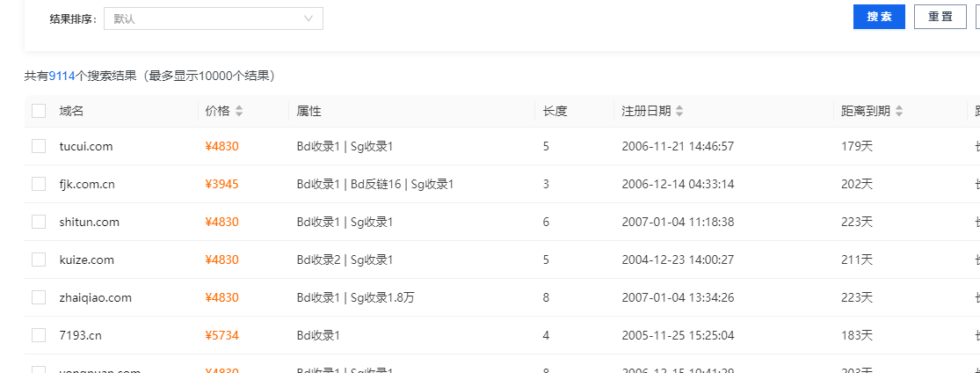The image size is (980, 373).
Task: Click registration date 2005-11-25 15:25:04
Action: 679,335
